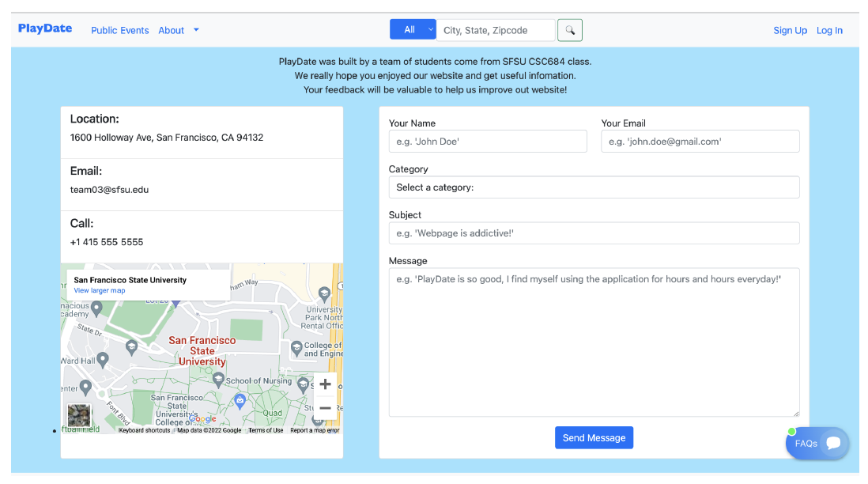Click the School of Nursing map pin

point(218,380)
